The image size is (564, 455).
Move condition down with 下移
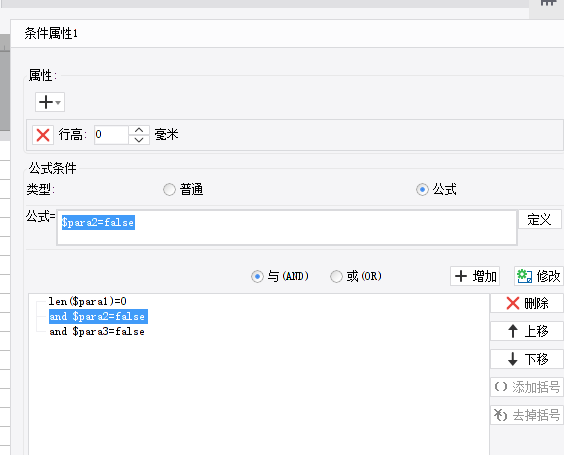point(527,359)
